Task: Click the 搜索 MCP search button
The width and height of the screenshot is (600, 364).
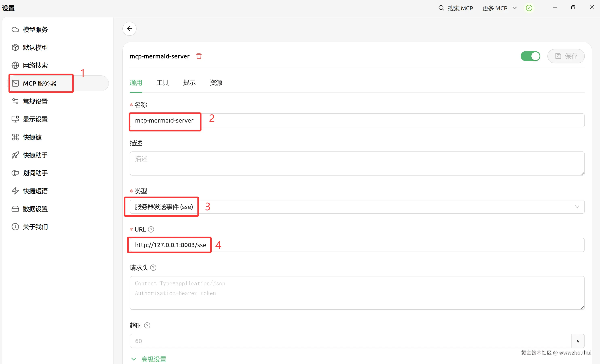Action: [456, 8]
